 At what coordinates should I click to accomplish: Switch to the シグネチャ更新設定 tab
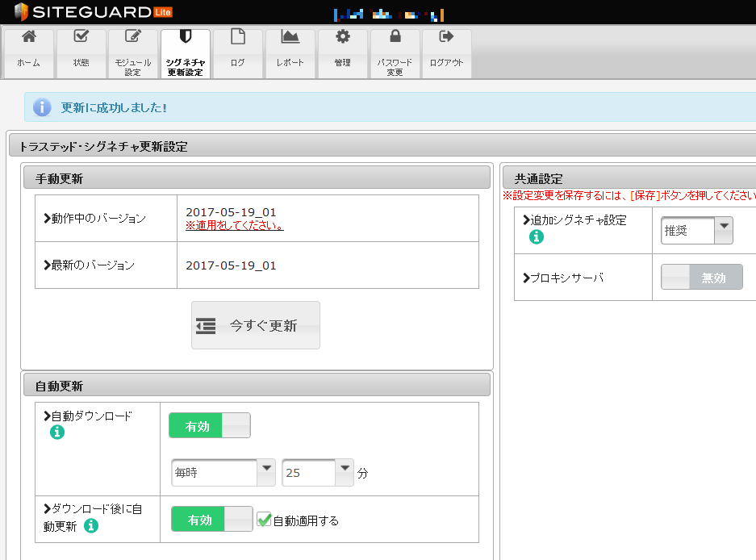point(185,52)
